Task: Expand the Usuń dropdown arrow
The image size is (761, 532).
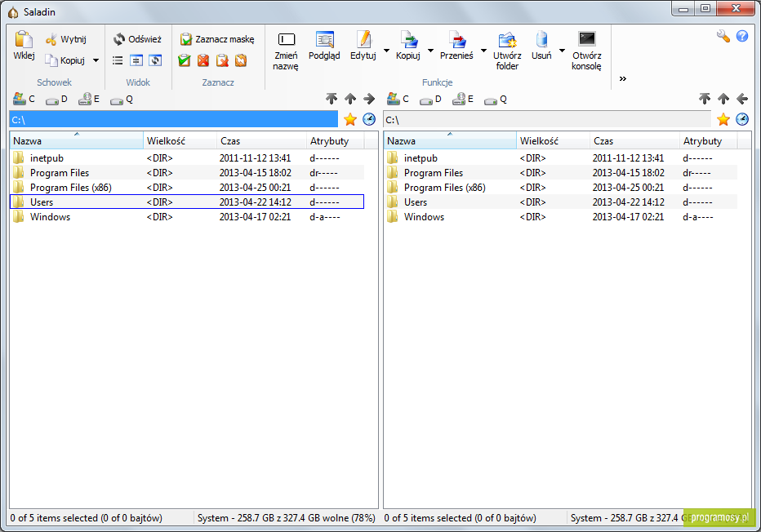Action: [562, 51]
